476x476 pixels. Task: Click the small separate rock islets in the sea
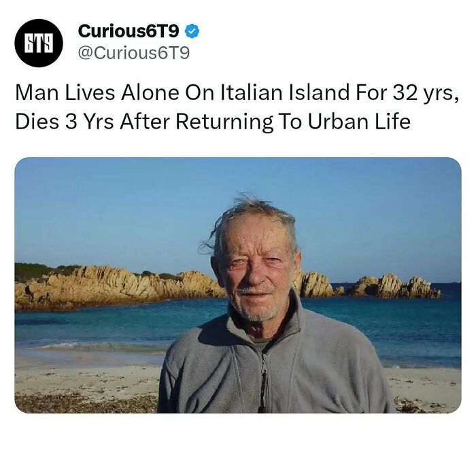click(x=394, y=286)
